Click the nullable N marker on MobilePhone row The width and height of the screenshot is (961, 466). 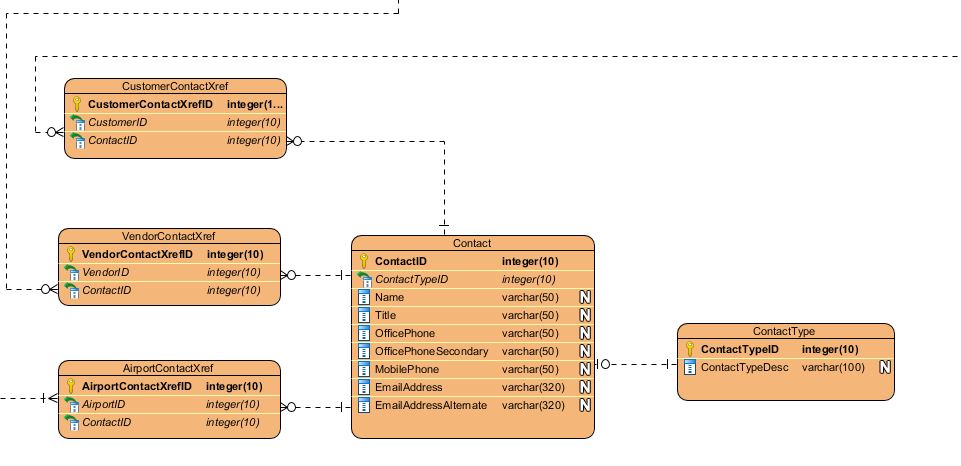click(585, 369)
